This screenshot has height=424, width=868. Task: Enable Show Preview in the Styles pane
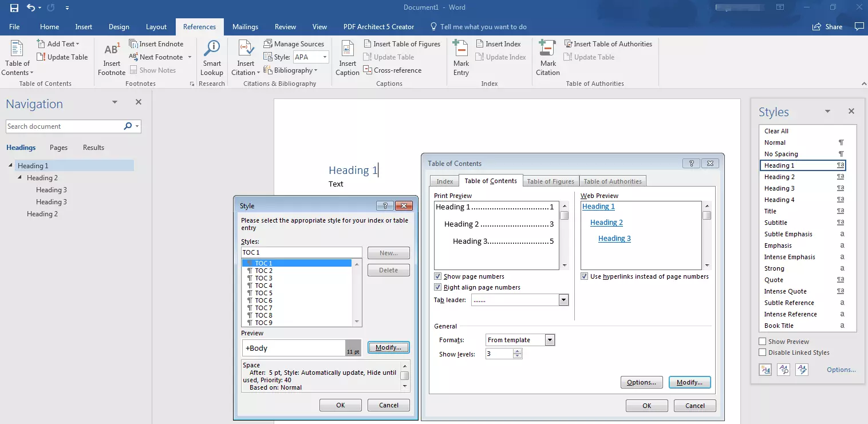[762, 342]
